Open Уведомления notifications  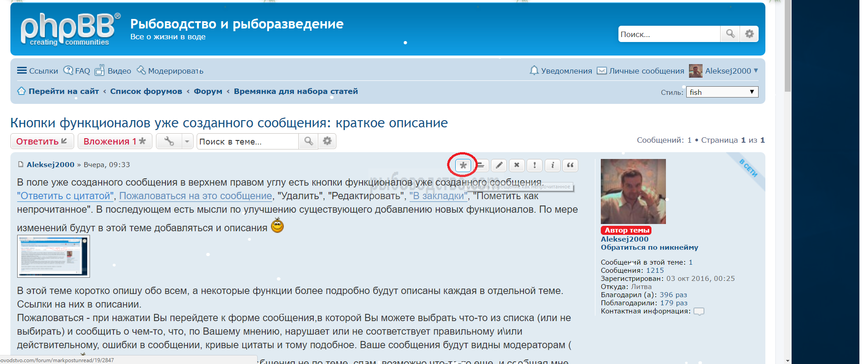[561, 71]
